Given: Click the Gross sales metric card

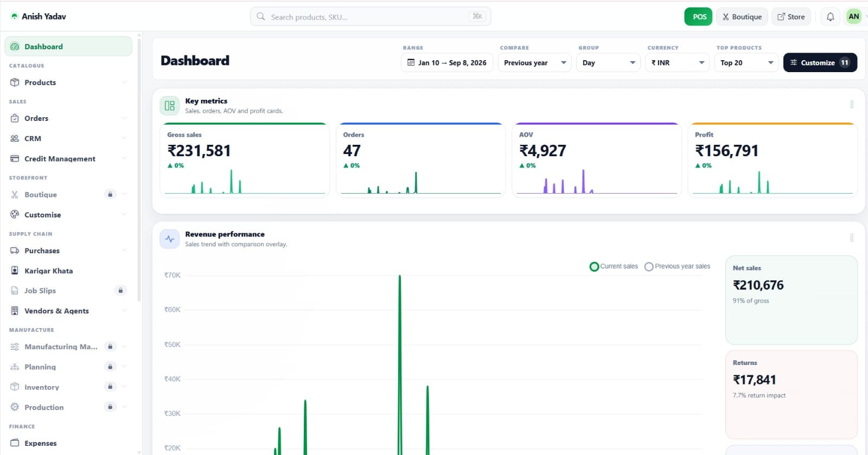Looking at the screenshot, I should 245,159.
